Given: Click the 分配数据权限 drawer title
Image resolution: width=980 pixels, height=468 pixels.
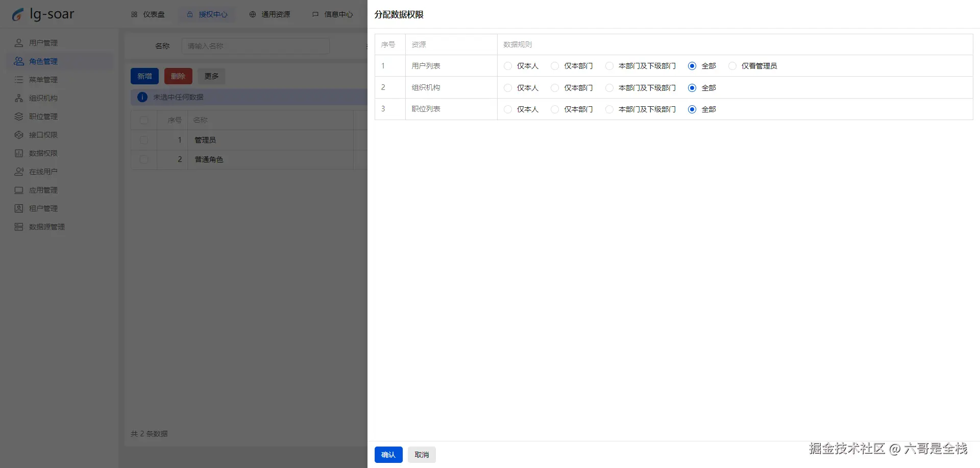Looking at the screenshot, I should (x=399, y=15).
